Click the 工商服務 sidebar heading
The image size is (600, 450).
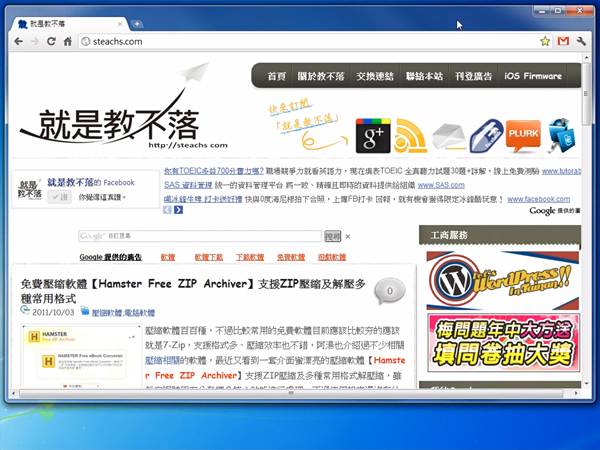point(448,235)
